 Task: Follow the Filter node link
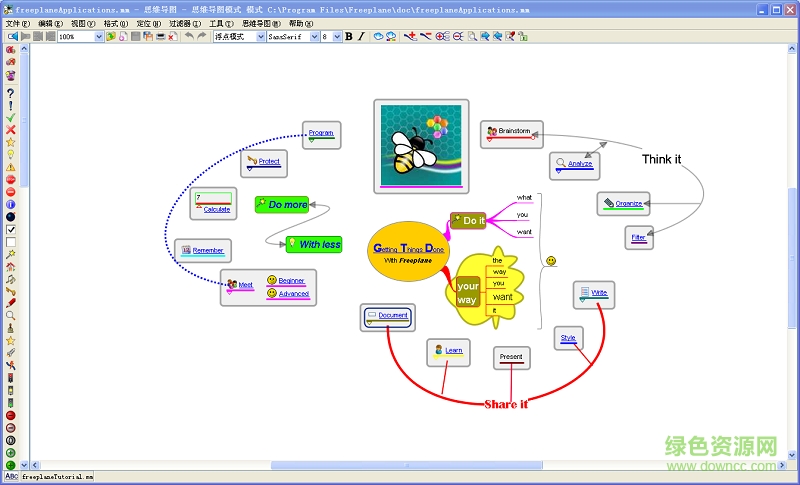pyautogui.click(x=638, y=237)
